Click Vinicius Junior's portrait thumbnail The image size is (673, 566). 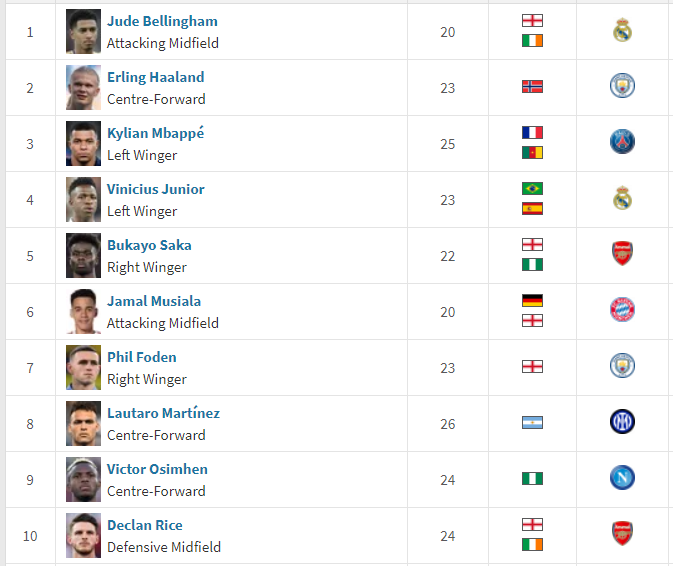83,200
